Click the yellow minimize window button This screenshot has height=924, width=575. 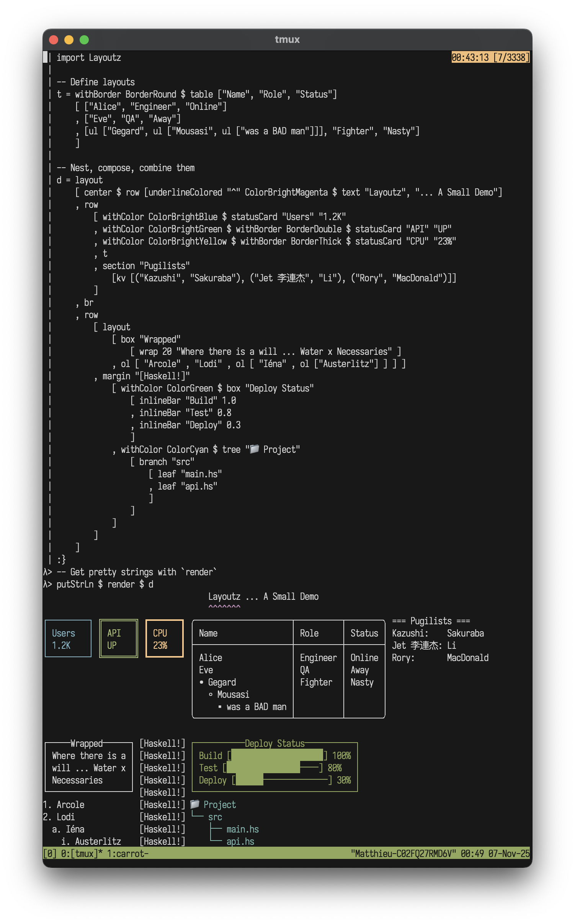tap(69, 40)
